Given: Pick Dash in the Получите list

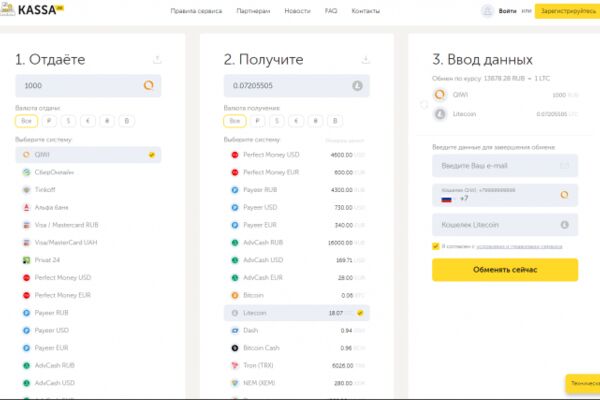Looking at the screenshot, I should point(297,330).
